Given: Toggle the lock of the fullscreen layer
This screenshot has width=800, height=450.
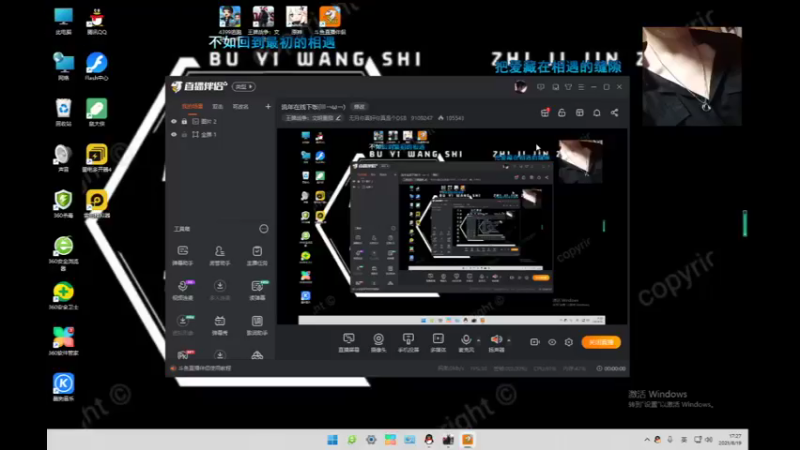Looking at the screenshot, I should click(184, 135).
